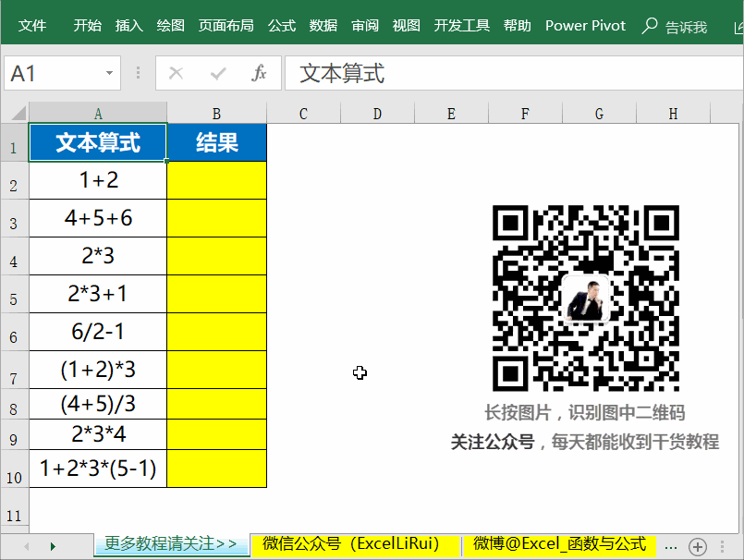Click sheet tab scroll left arrow

click(x=26, y=547)
